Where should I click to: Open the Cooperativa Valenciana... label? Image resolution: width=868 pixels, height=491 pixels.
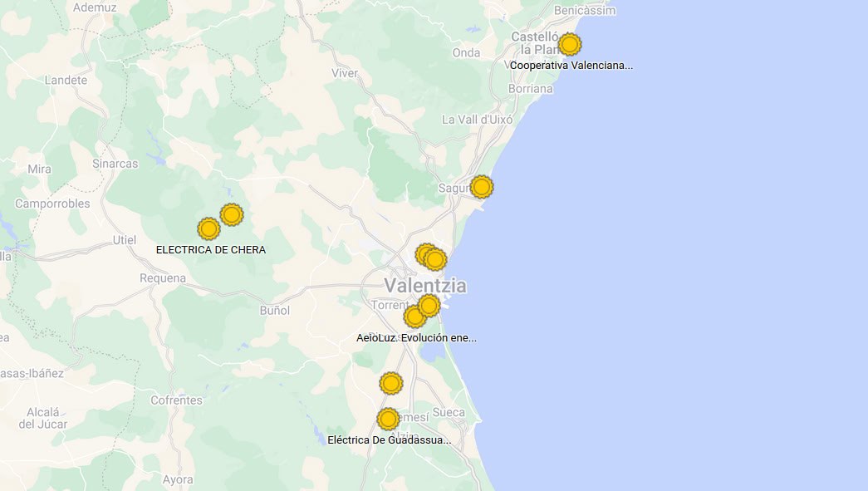click(x=571, y=66)
